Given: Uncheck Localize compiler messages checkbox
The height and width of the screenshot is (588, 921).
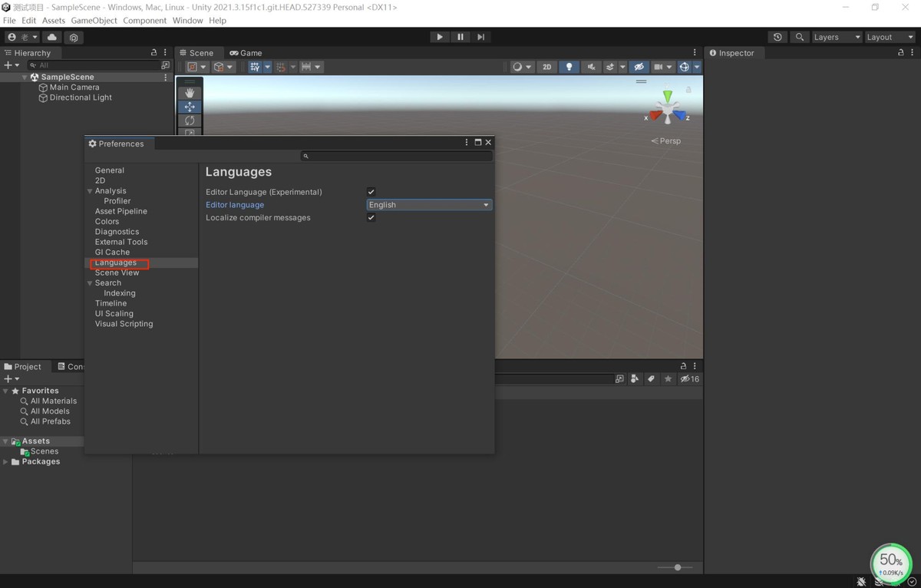Looking at the screenshot, I should (371, 218).
